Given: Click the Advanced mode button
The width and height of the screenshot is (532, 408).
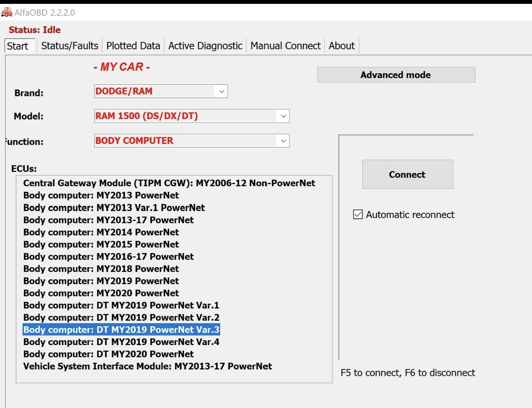Looking at the screenshot, I should pyautogui.click(x=396, y=75).
